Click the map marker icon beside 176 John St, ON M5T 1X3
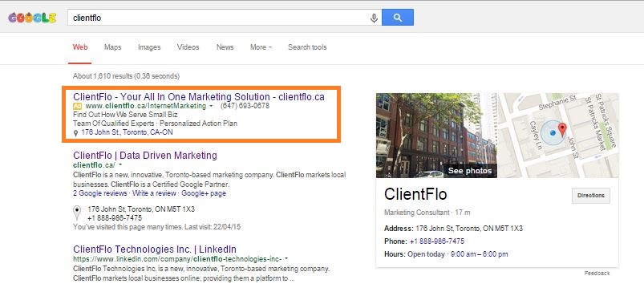 coord(77,213)
